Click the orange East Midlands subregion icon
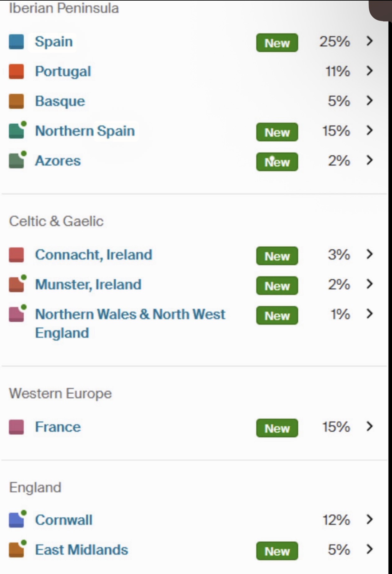392x574 pixels. [x=17, y=549]
